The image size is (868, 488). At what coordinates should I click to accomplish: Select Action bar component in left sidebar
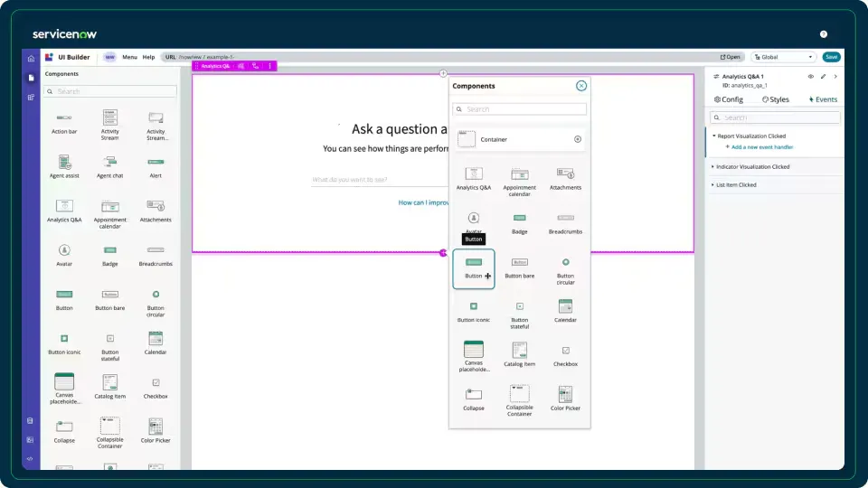click(x=64, y=124)
